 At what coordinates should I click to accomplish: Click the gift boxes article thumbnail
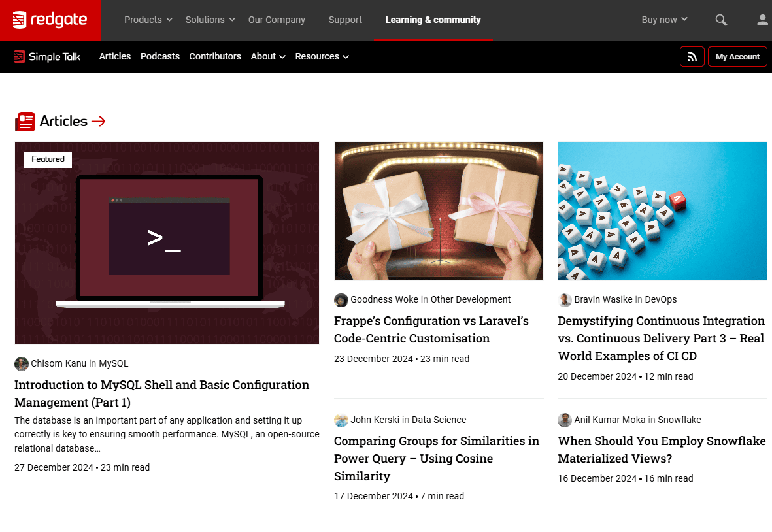pos(439,211)
